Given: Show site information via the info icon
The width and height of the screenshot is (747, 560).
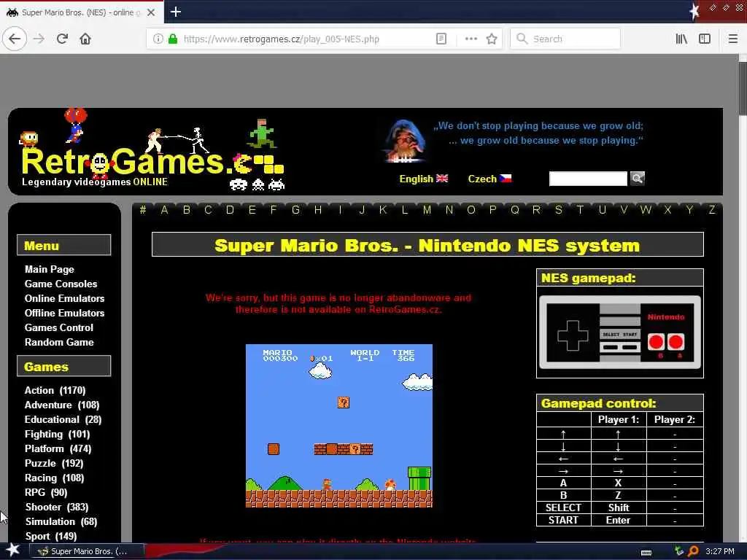Looking at the screenshot, I should click(x=158, y=39).
